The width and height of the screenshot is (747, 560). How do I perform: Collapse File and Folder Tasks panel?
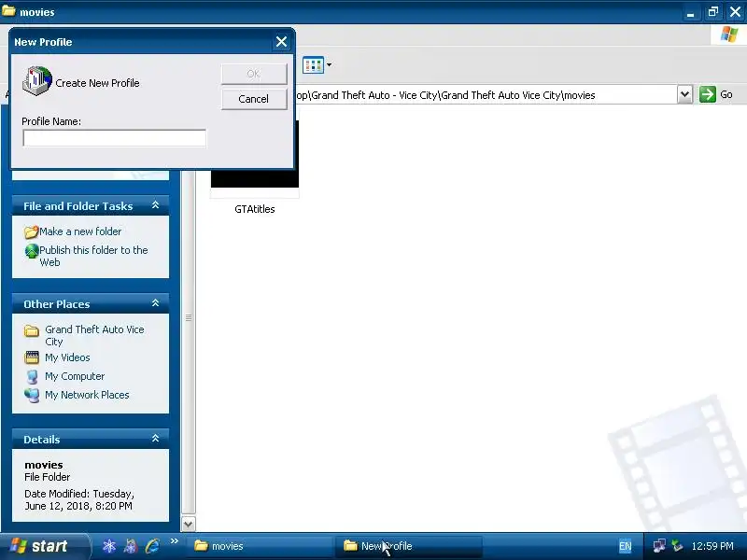(155, 205)
